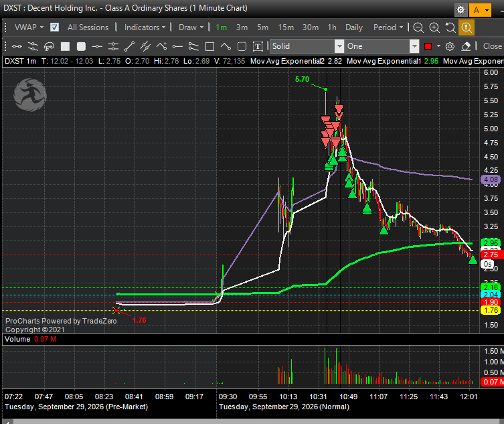Click the green 2.95 price axis label
Image resolution: width=504 pixels, height=424 pixels.
491,243
